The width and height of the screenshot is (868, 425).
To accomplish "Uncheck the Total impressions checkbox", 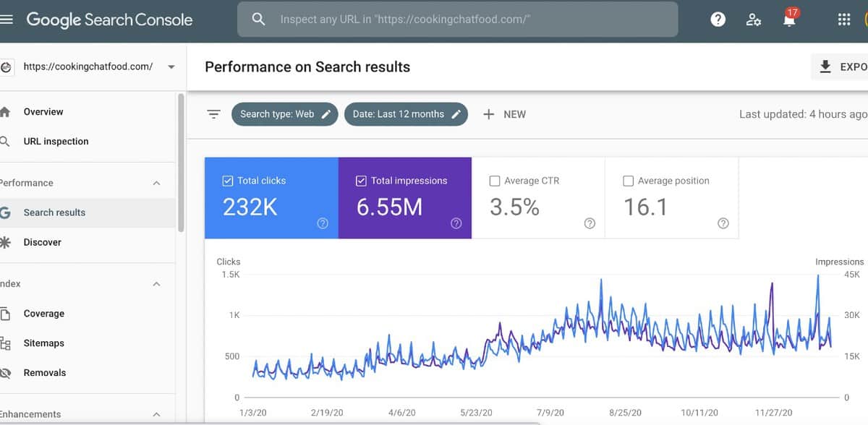I will (x=362, y=181).
